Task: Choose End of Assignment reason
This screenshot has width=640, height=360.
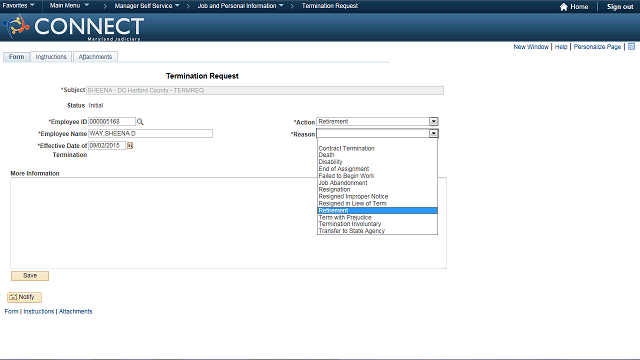Action: 377,169
